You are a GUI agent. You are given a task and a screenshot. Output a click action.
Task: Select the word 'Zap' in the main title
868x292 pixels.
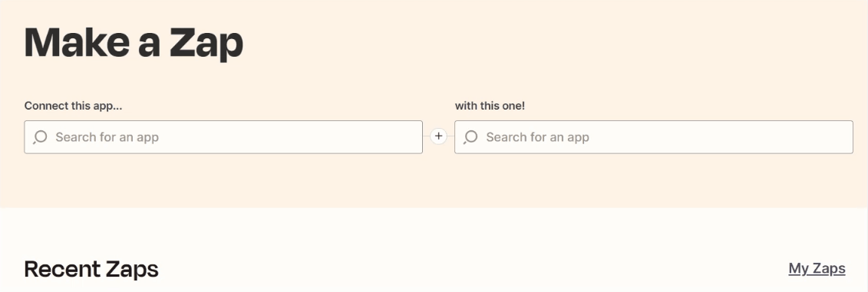click(206, 44)
